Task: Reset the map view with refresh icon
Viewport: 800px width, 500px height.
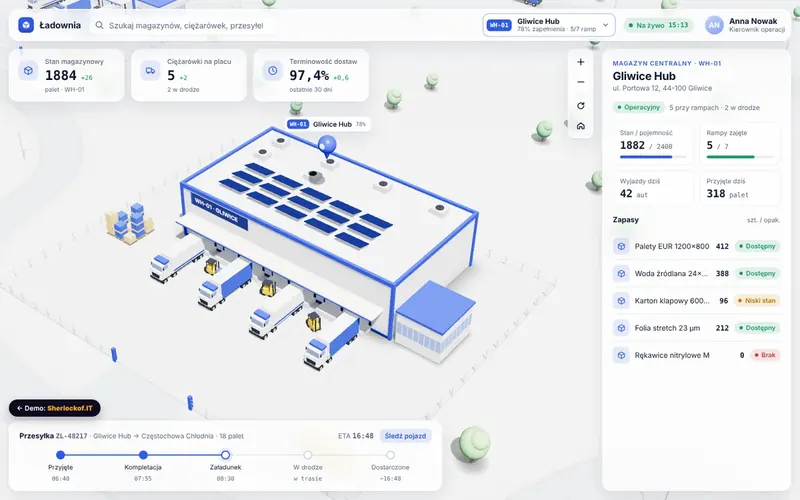Action: (581, 106)
